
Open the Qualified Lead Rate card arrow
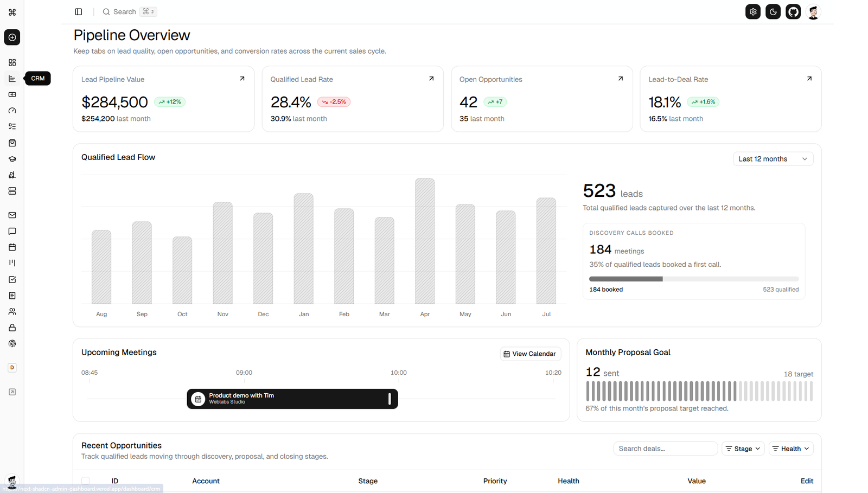point(431,79)
